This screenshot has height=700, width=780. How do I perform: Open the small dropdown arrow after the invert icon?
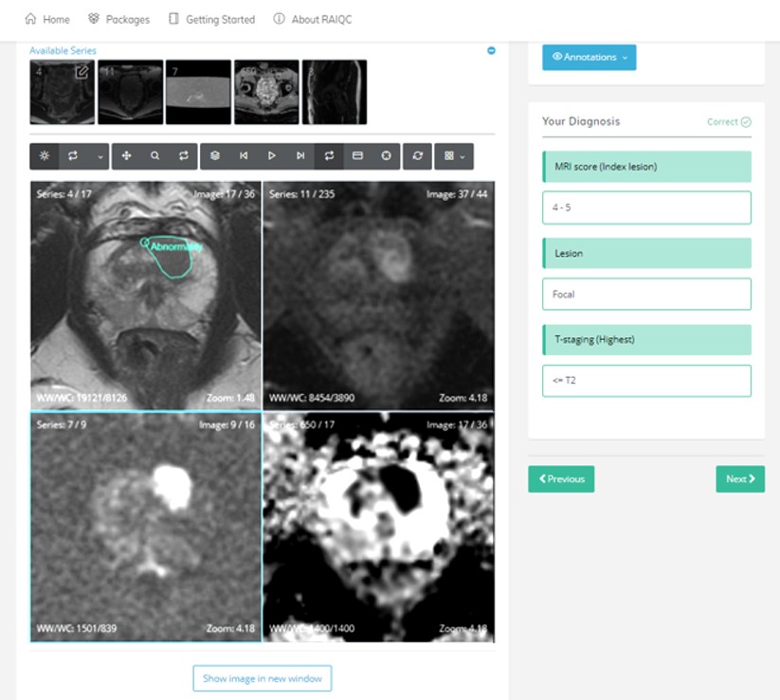tap(100, 156)
